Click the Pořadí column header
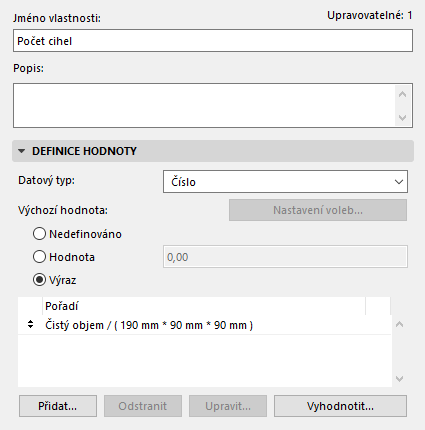 (x=204, y=306)
